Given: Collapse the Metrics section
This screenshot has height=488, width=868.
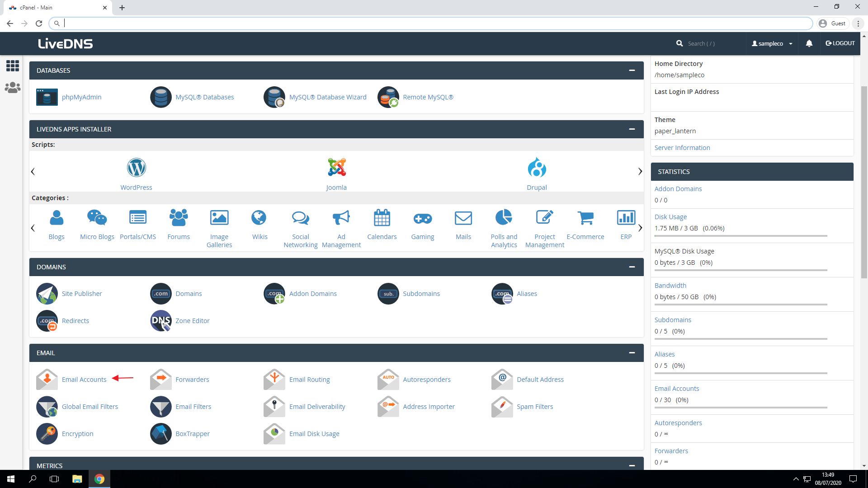Looking at the screenshot, I should (632, 465).
